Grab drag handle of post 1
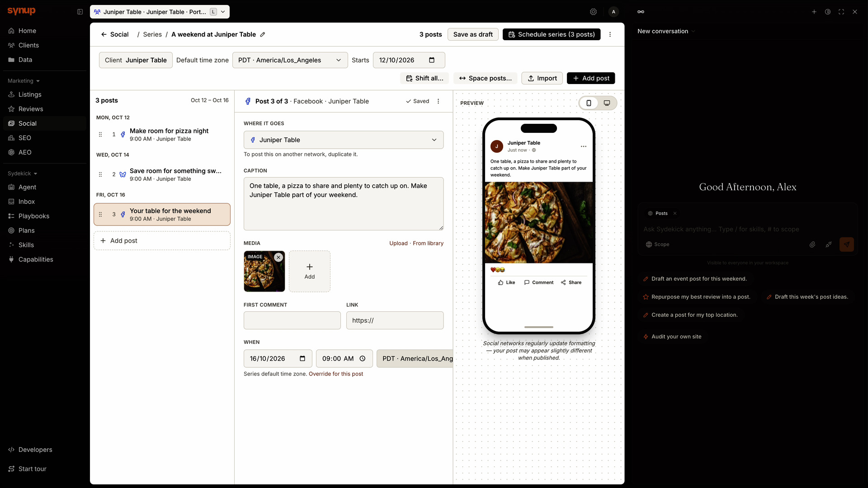Screen dimensions: 868x488 pyautogui.click(x=100, y=135)
